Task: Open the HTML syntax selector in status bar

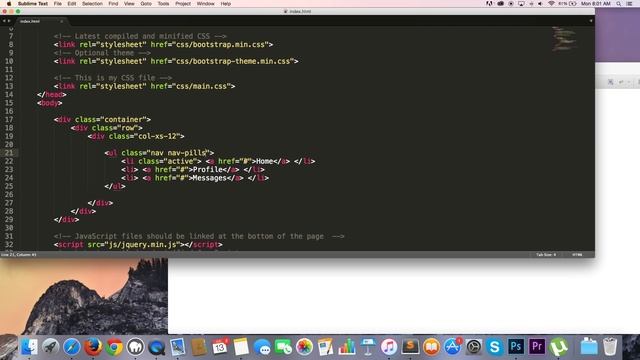Action: tap(577, 255)
